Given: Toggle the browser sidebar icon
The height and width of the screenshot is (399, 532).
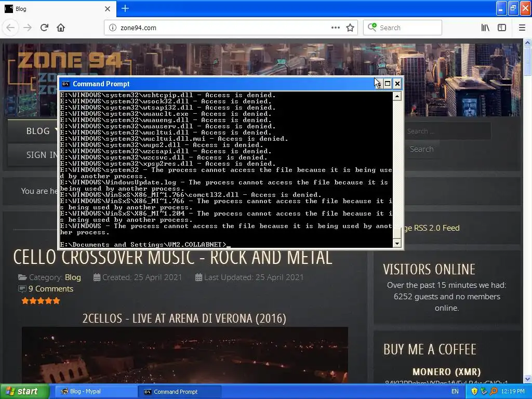Looking at the screenshot, I should [x=502, y=28].
